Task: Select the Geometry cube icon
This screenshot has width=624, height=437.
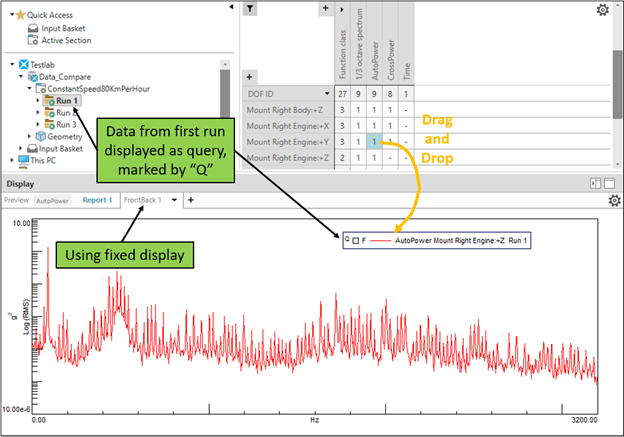Action: coord(41,136)
